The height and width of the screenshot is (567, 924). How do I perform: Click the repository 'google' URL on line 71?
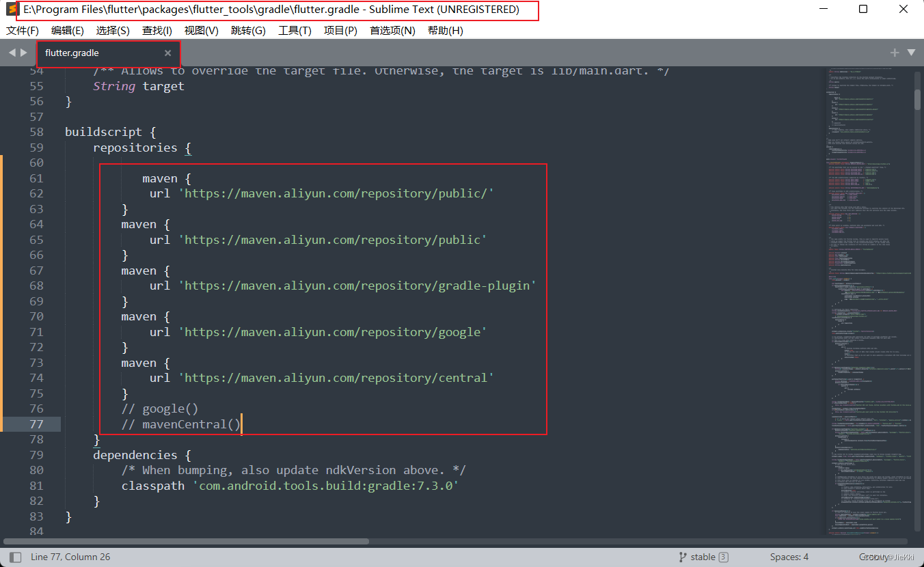click(333, 332)
